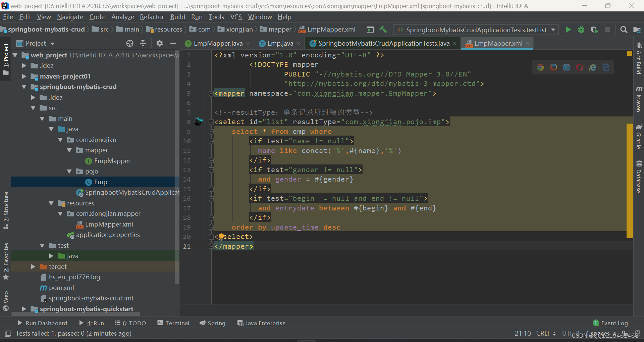This screenshot has width=644, height=342.
Task: Fold the select tag at line 8
Action: point(211,122)
